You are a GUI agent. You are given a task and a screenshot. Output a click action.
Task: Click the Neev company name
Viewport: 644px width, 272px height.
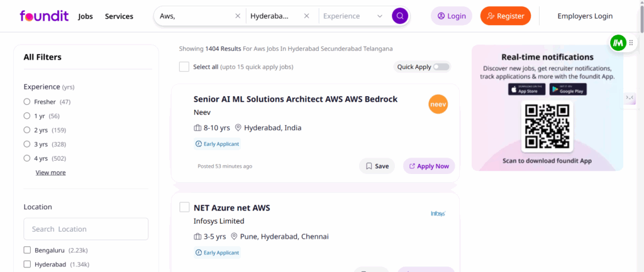tap(202, 112)
